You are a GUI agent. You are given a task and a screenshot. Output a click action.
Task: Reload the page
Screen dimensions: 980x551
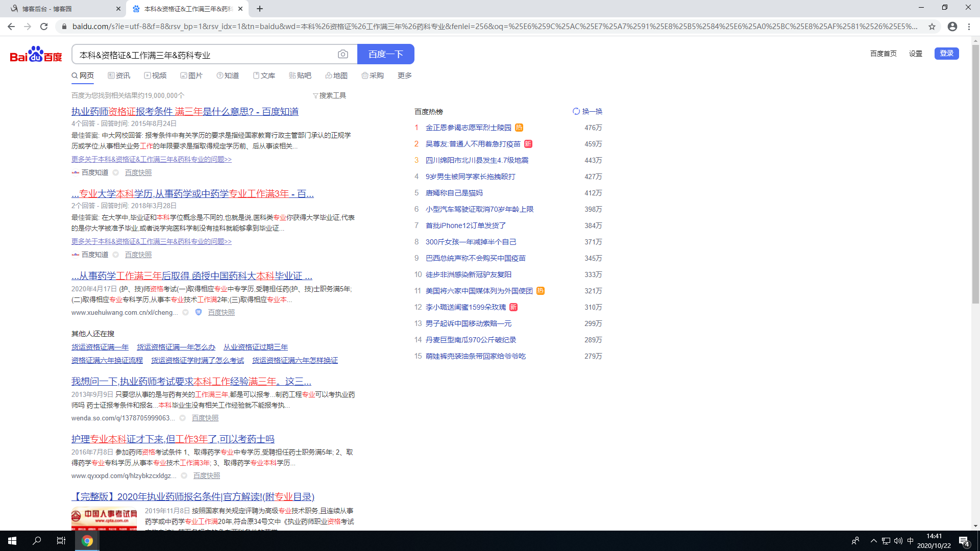tap(44, 27)
